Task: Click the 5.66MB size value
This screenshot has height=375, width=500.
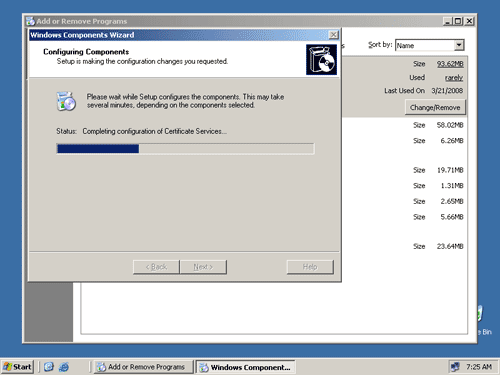Action: pos(452,217)
